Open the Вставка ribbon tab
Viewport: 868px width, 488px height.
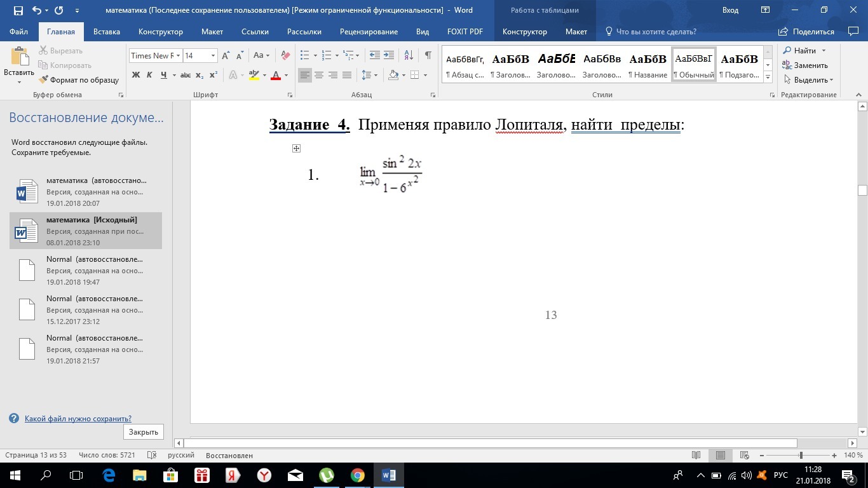pos(107,32)
